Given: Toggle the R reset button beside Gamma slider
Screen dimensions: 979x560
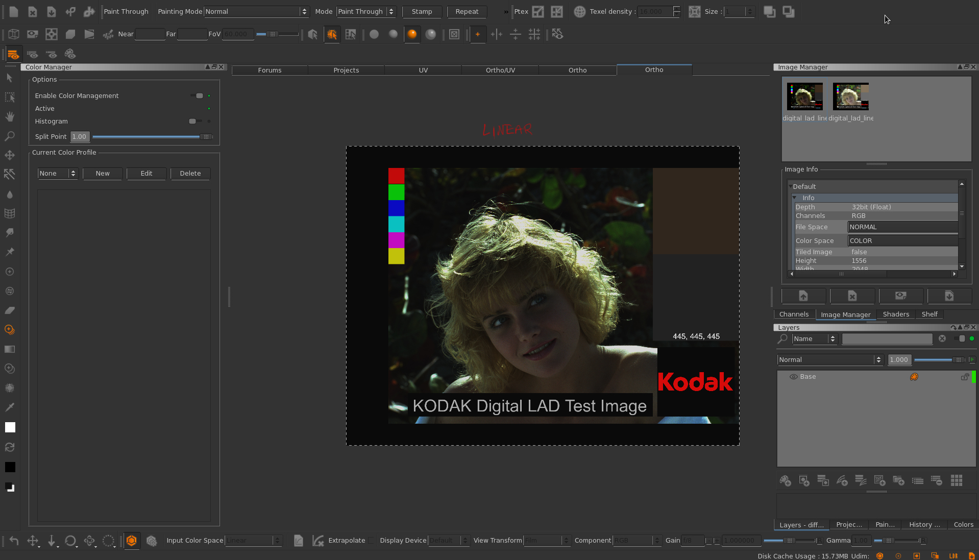Looking at the screenshot, I should (923, 541).
